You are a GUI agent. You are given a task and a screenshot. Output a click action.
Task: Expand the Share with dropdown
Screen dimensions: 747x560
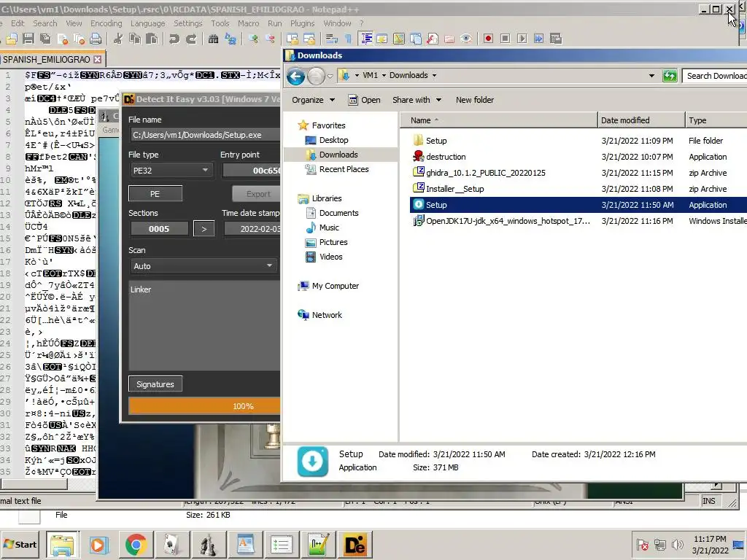(417, 100)
